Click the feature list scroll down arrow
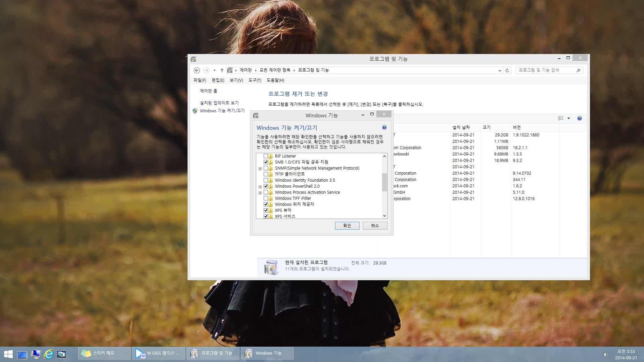 (x=384, y=216)
